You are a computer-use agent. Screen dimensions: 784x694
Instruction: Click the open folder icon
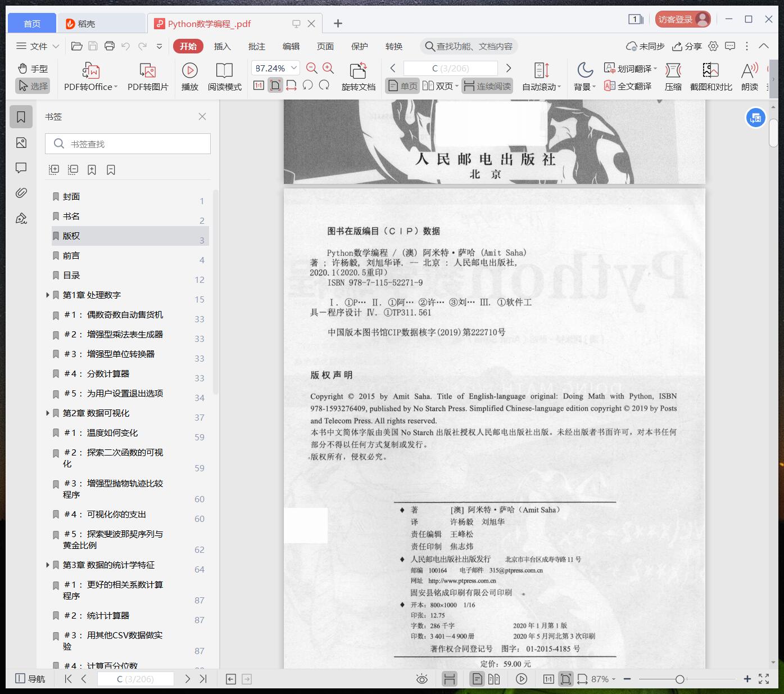pos(77,46)
